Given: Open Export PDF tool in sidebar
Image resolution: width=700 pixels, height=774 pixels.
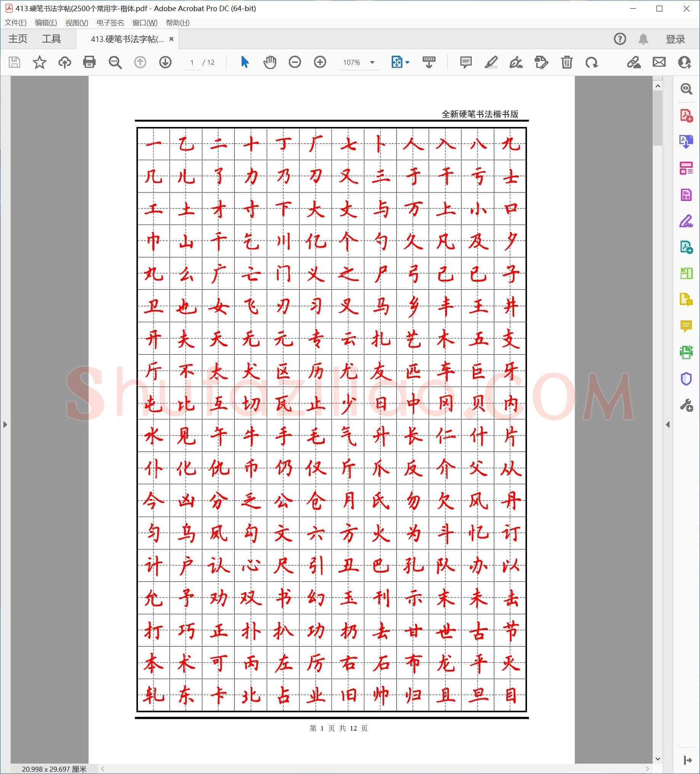Looking at the screenshot, I should pyautogui.click(x=686, y=142).
